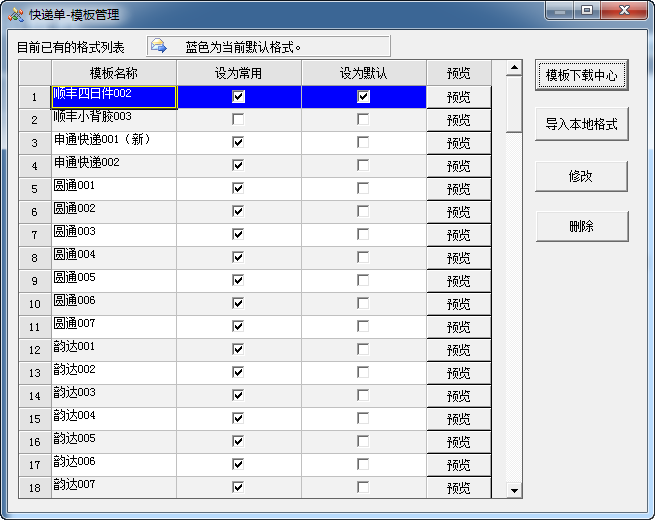Click the scroll up arrow of the list

tap(514, 67)
